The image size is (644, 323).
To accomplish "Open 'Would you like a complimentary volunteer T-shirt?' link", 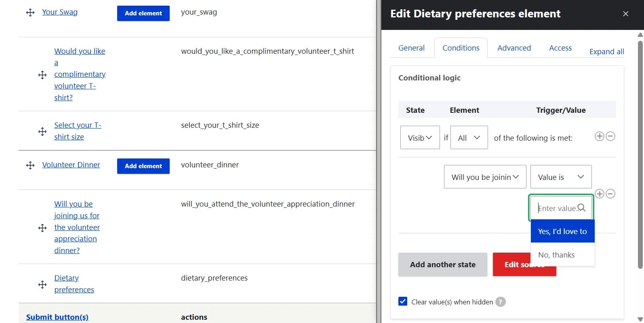I will (80, 74).
